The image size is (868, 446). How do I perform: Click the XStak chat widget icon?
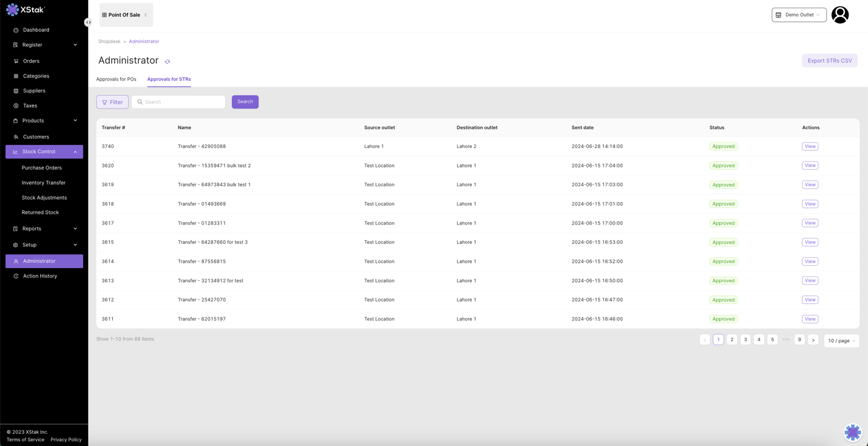click(852, 431)
